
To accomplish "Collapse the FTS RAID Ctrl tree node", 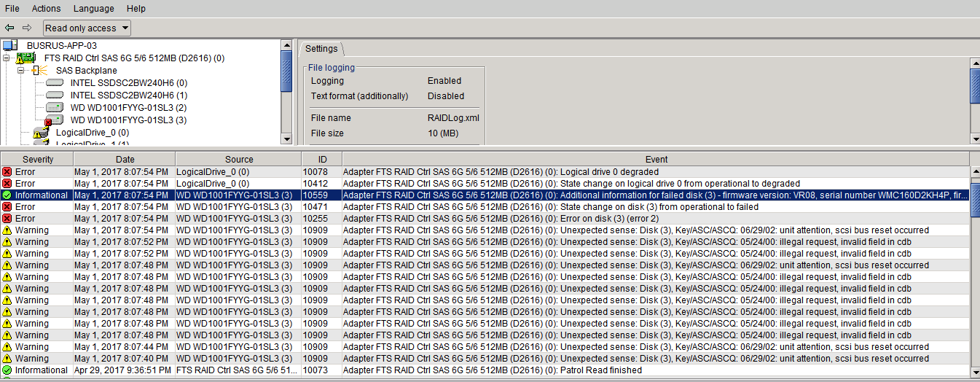I will click(x=7, y=58).
